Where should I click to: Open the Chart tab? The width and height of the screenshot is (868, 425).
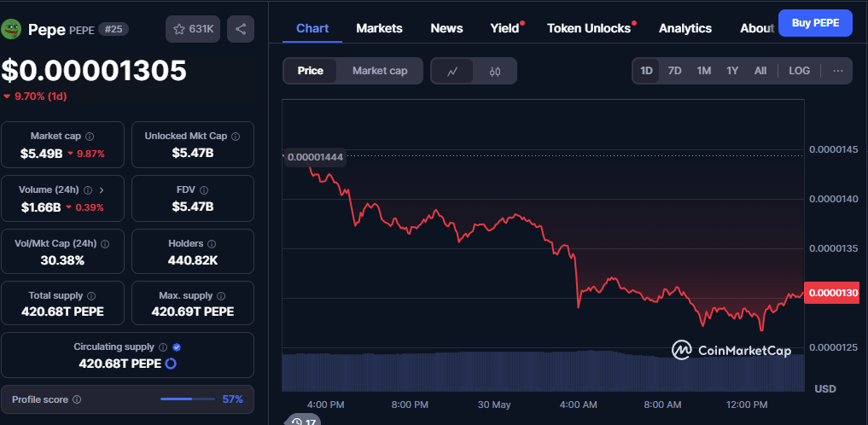point(312,28)
